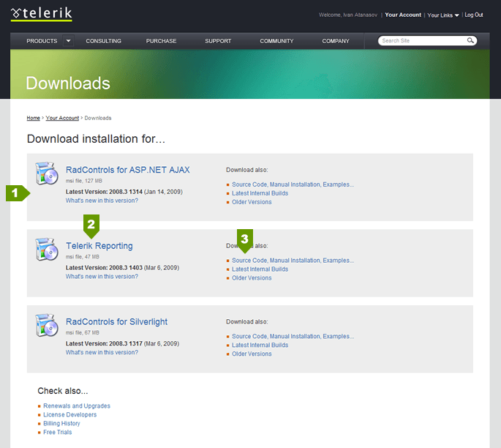501x448 pixels.
Task: Click the 'Download installation for...' heading
Action: (96, 139)
